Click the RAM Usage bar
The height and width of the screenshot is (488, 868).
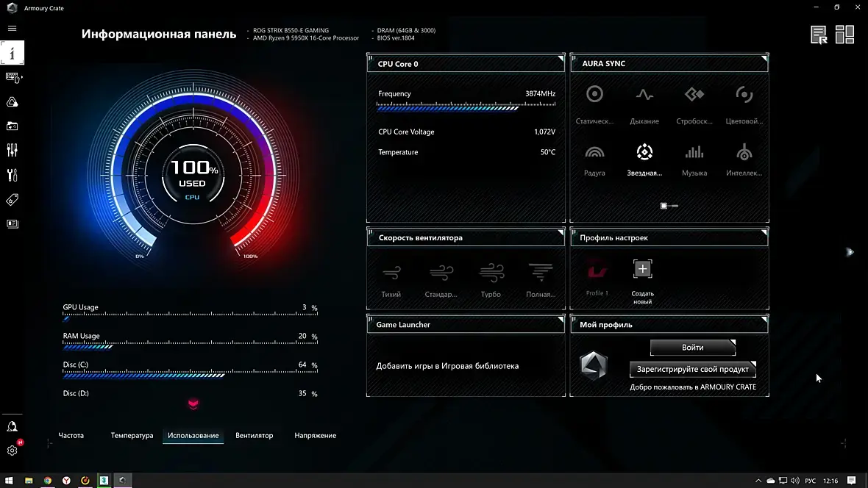tap(190, 345)
